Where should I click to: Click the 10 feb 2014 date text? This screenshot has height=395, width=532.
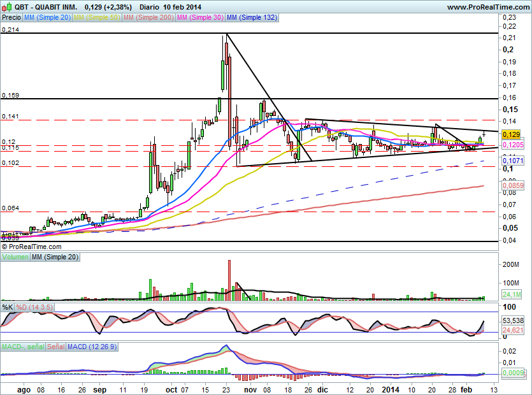coord(182,7)
